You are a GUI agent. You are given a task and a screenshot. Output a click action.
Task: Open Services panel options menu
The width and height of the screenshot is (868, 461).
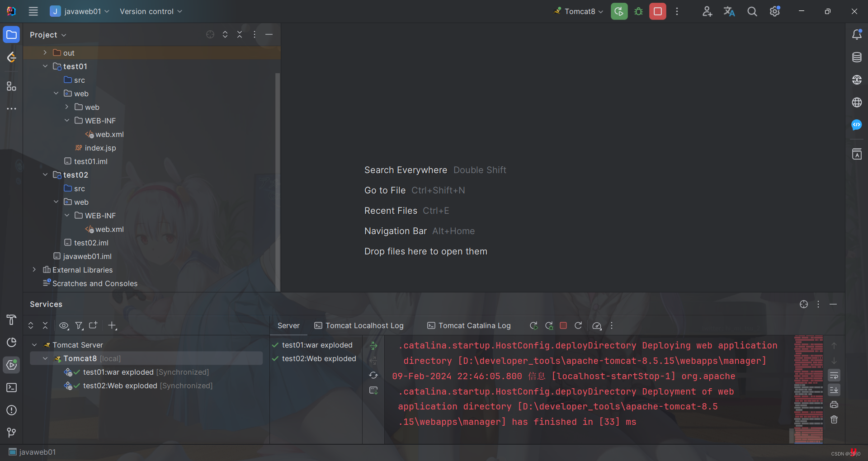pyautogui.click(x=818, y=304)
